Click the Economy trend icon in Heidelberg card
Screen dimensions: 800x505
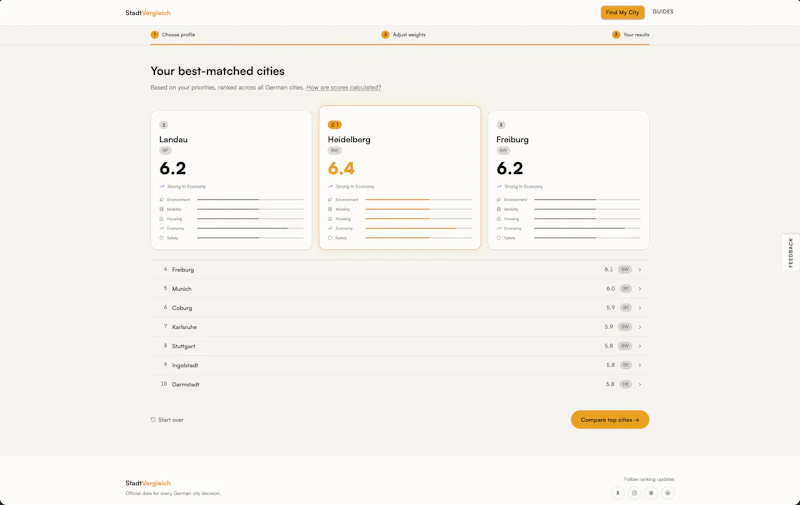(330, 228)
